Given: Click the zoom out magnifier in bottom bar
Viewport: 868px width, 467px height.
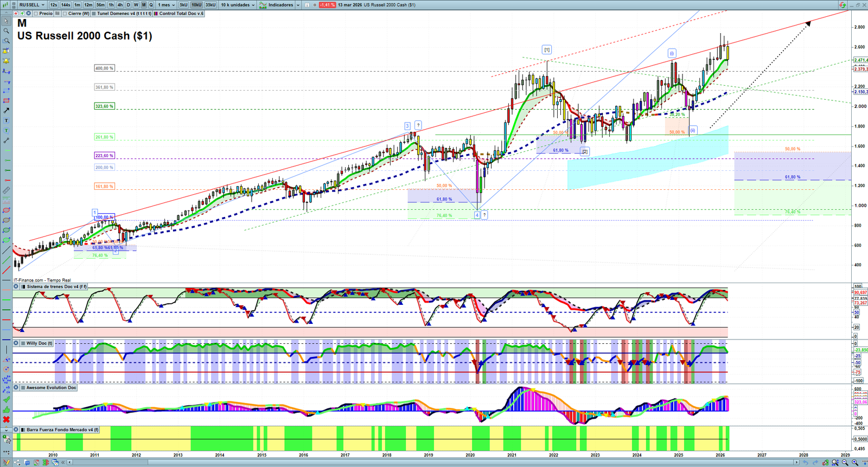Looking at the screenshot, I should (x=845, y=463).
